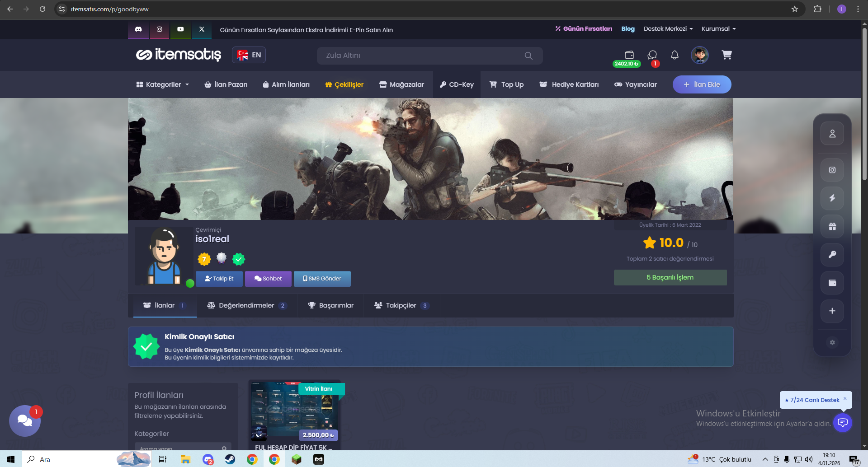
Task: Switch to the Takipçiler tab
Action: 402,306
